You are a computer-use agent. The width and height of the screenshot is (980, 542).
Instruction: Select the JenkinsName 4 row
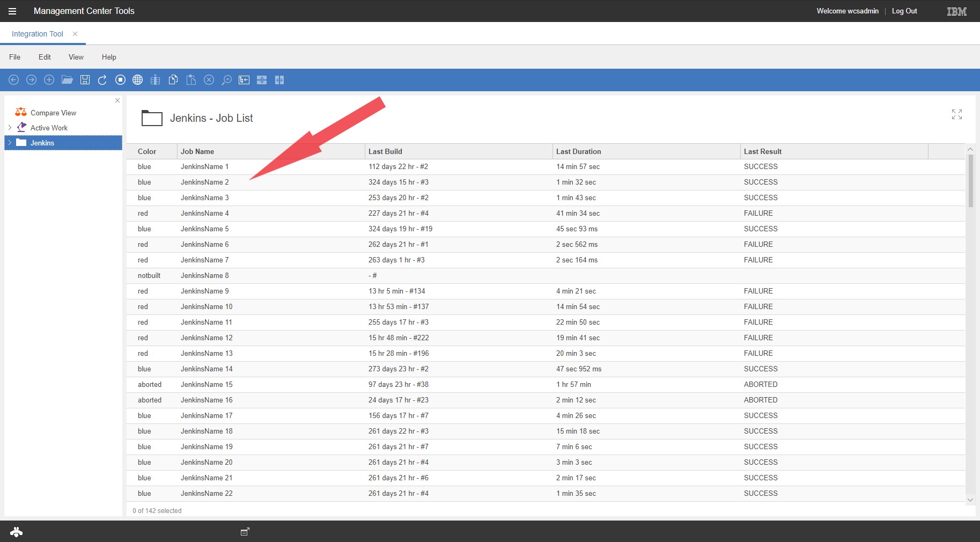pyautogui.click(x=546, y=213)
